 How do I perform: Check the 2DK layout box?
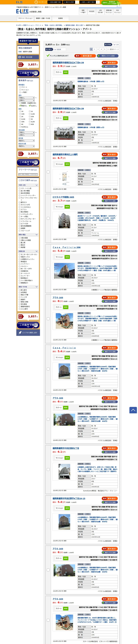click(x=30, y=116)
